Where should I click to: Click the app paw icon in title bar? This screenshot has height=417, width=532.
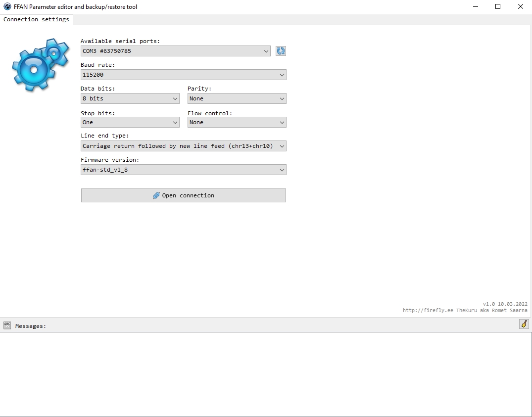7,7
